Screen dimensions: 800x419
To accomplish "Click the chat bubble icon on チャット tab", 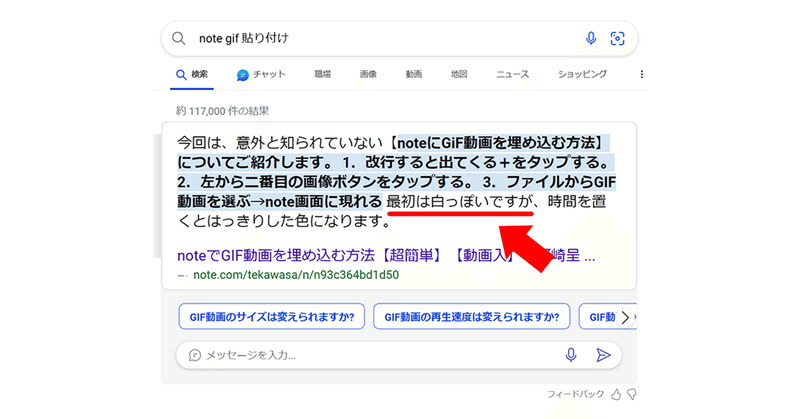I will click(x=242, y=75).
